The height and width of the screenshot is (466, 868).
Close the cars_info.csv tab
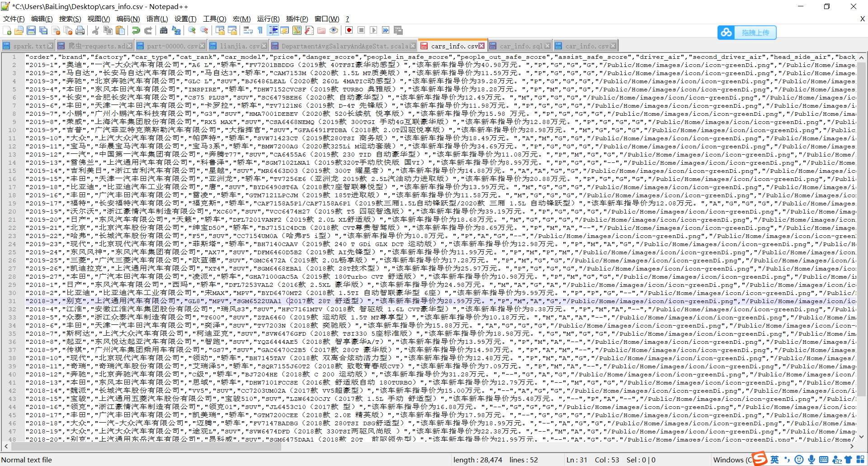[481, 46]
